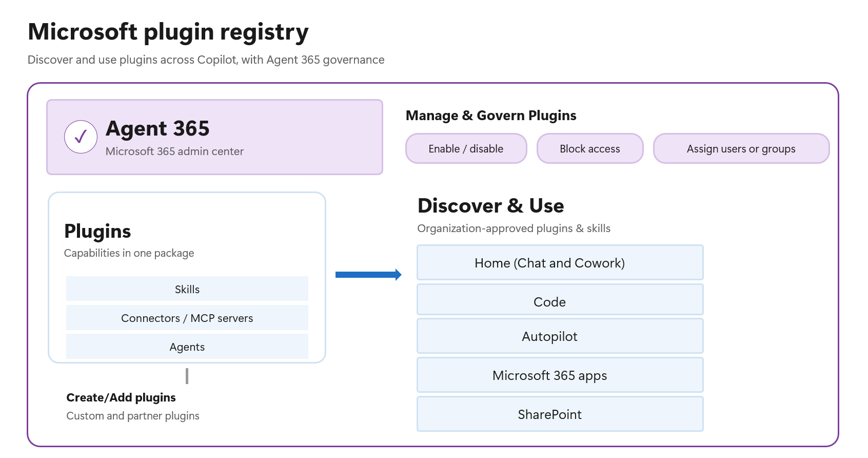The image size is (868, 458).
Task: Select the Skills row in Plugins
Action: point(187,289)
